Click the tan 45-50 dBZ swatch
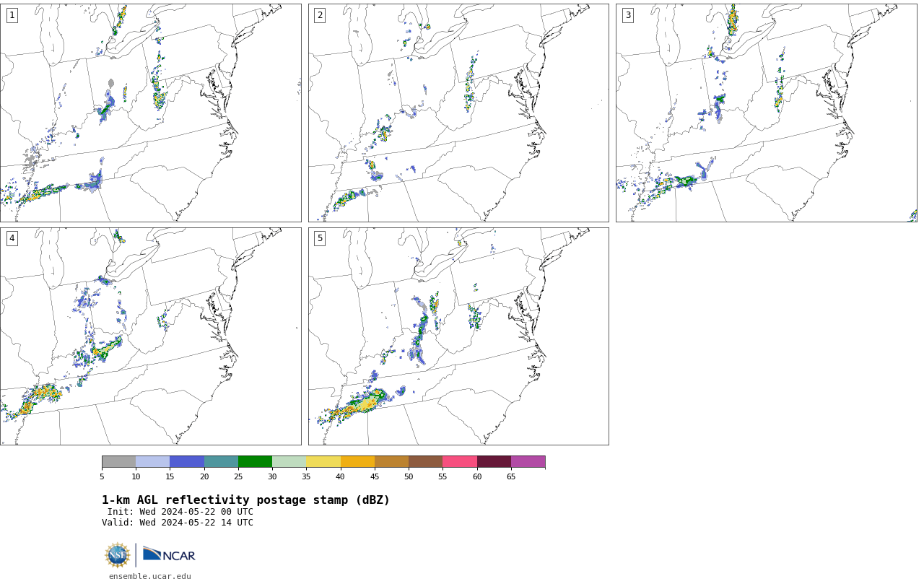Screen dimensions: 924x584 coord(391,462)
